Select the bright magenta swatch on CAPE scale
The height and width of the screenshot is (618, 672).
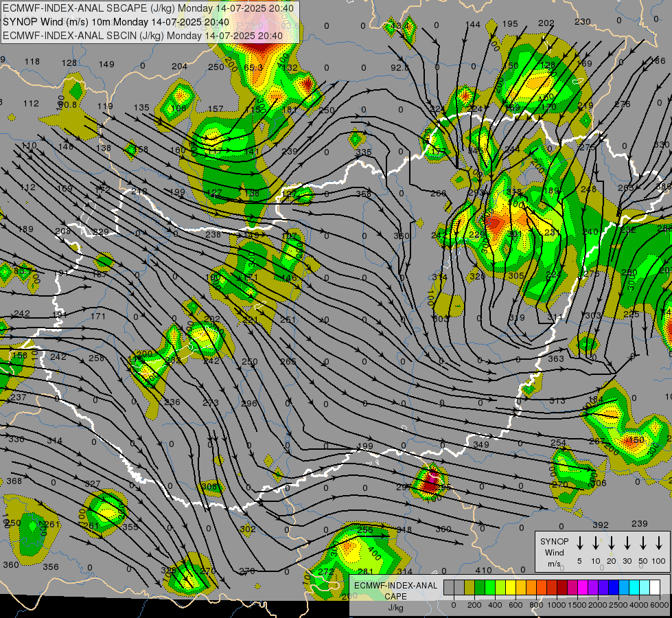[583, 587]
